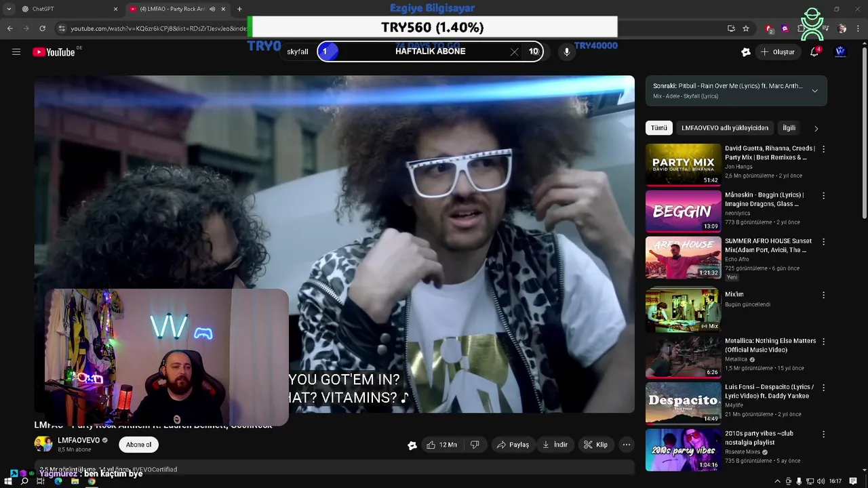Image resolution: width=868 pixels, height=488 pixels.
Task: Open File Explorer from taskbar
Action: [75, 481]
